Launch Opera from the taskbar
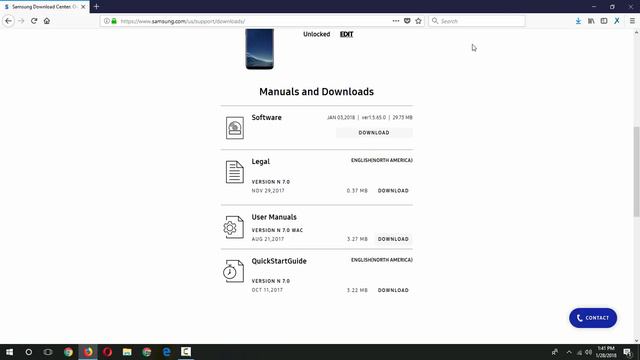The width and height of the screenshot is (640, 360). click(x=107, y=352)
